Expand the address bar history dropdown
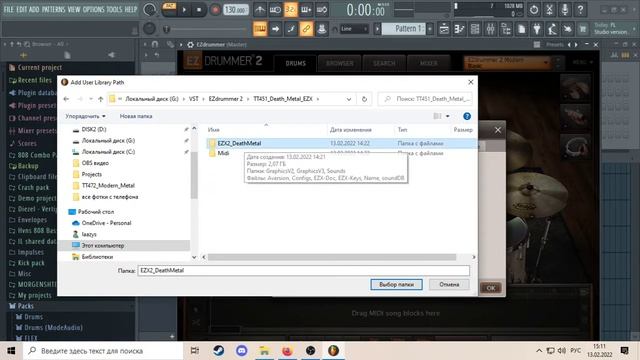This screenshot has width=640, height=360. point(349,99)
